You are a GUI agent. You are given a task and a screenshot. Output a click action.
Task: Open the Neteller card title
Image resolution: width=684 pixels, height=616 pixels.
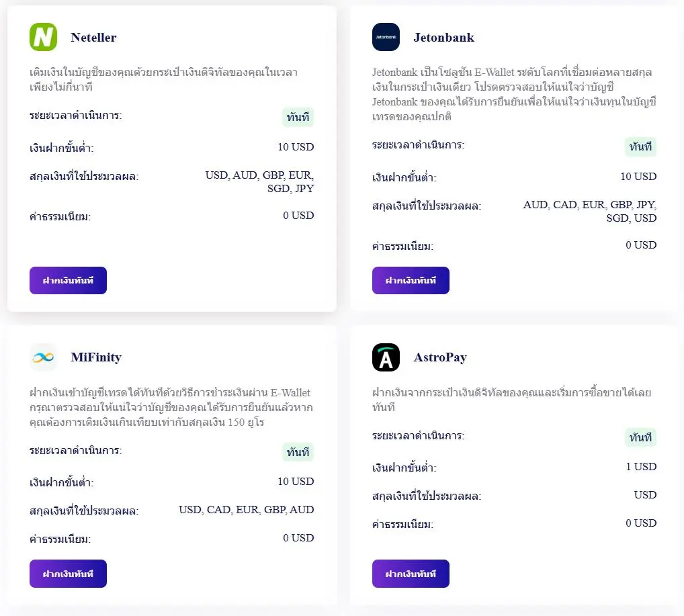pyautogui.click(x=94, y=38)
